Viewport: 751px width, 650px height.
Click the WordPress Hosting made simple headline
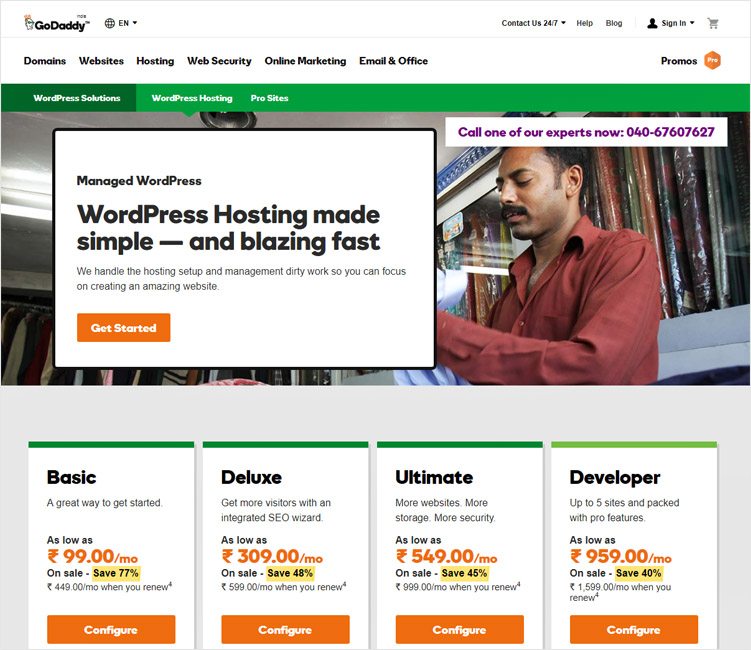228,228
